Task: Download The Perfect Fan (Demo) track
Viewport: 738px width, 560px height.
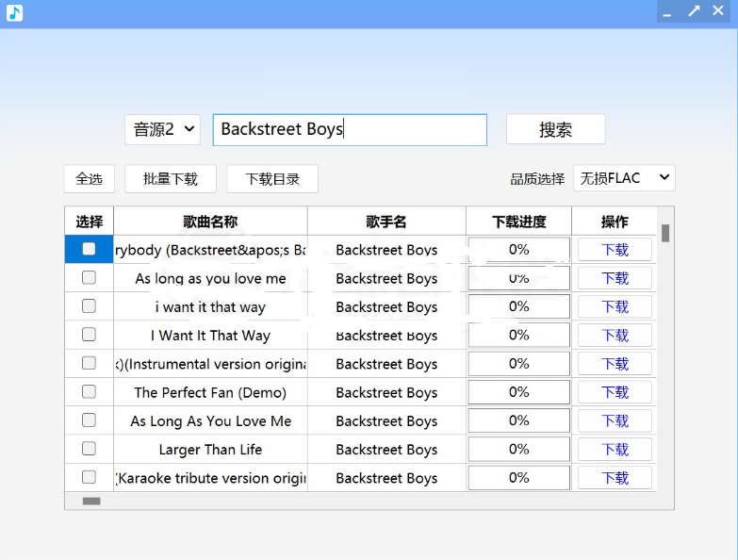Action: (x=615, y=392)
